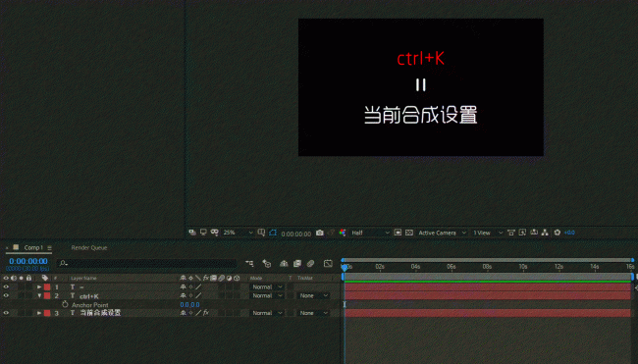Open the 1 View layout dropdown
Screen dimensions: 638x364
(488, 233)
